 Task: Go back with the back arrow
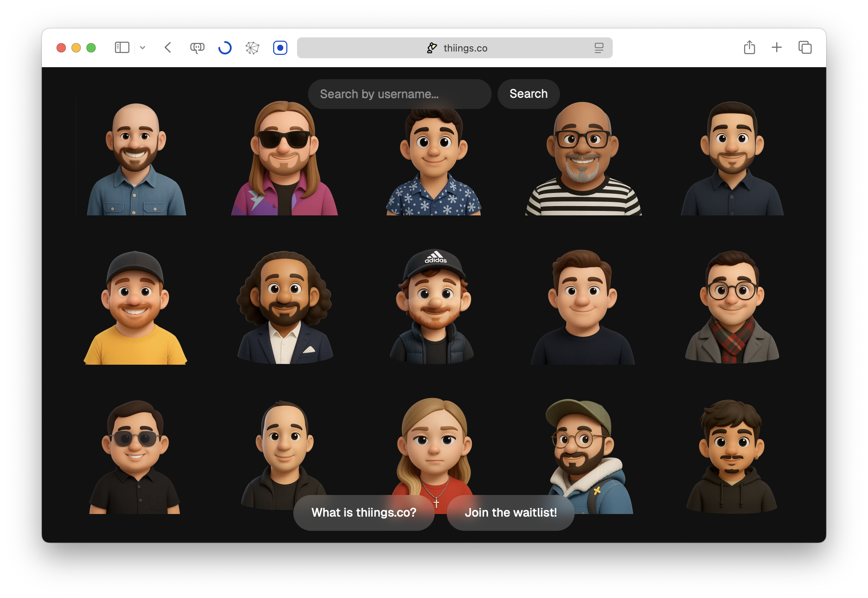click(168, 47)
